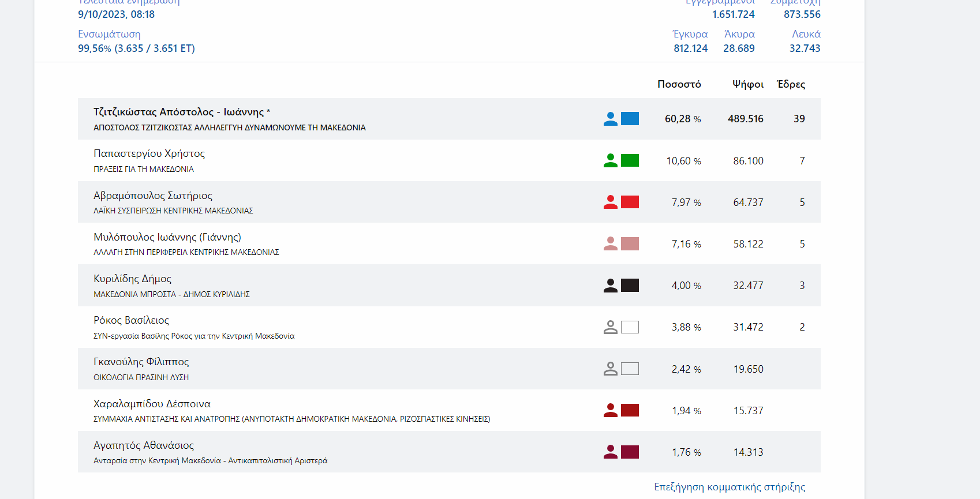
Task: Open Επεξήγηση κομματικής στήριξης link
Action: (729, 487)
